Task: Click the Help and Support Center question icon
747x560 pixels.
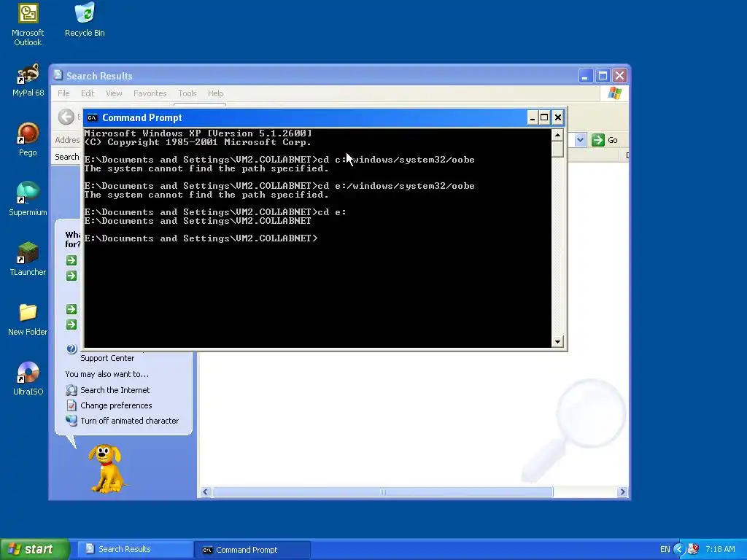Action: [x=71, y=349]
